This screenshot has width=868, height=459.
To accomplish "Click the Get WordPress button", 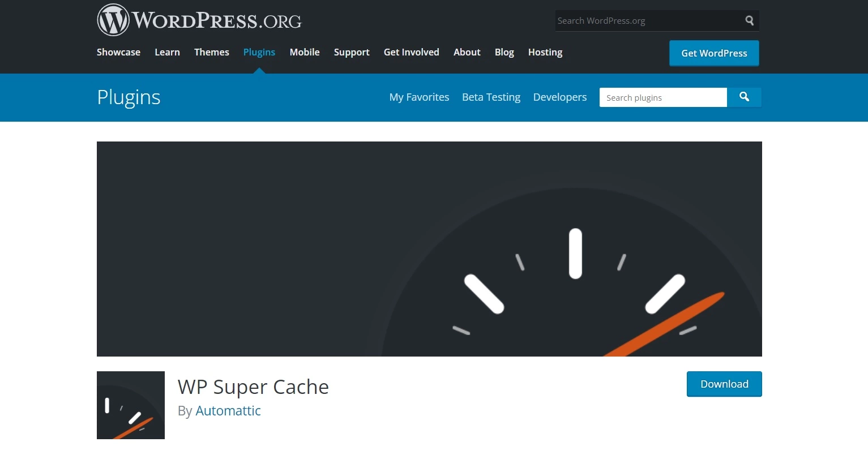I will coord(713,53).
